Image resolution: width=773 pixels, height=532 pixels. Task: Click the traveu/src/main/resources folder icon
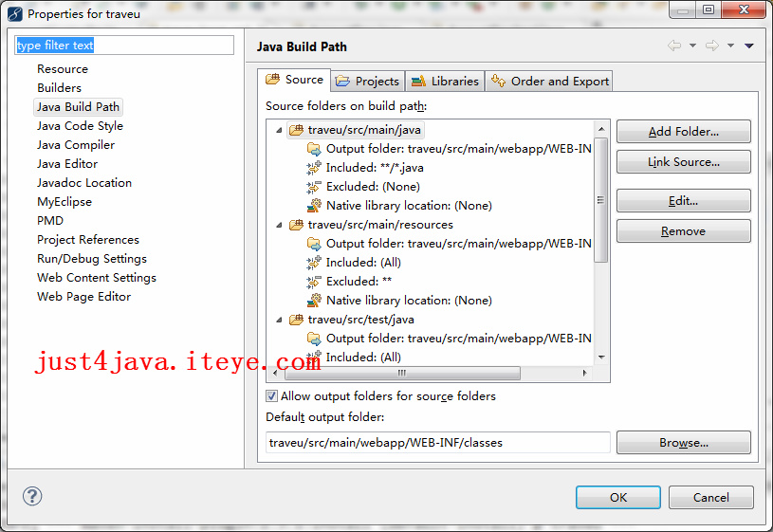point(296,225)
